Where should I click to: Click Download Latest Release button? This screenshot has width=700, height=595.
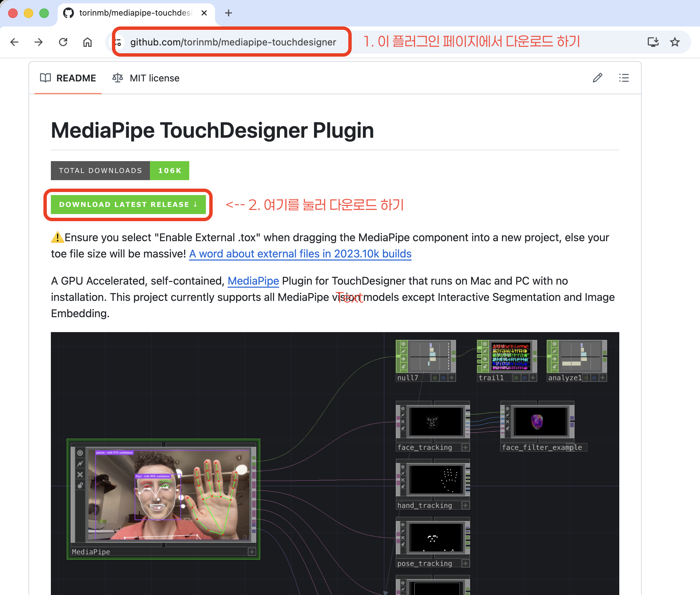pos(128,205)
